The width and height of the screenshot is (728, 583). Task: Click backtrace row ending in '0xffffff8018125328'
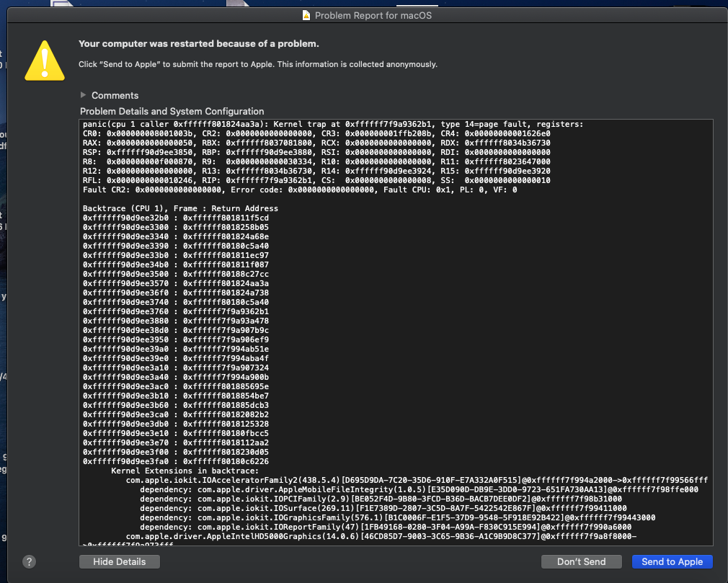[176, 424]
